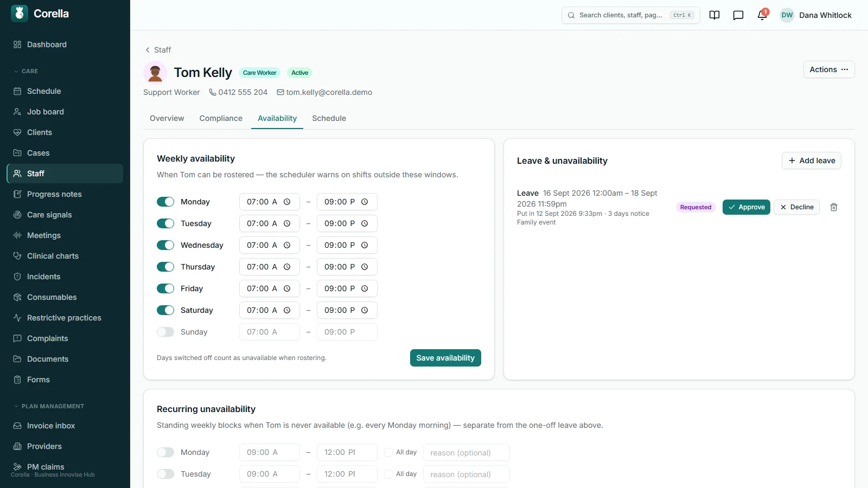Decline the leave request
The width and height of the screenshot is (868, 488).
(x=796, y=207)
